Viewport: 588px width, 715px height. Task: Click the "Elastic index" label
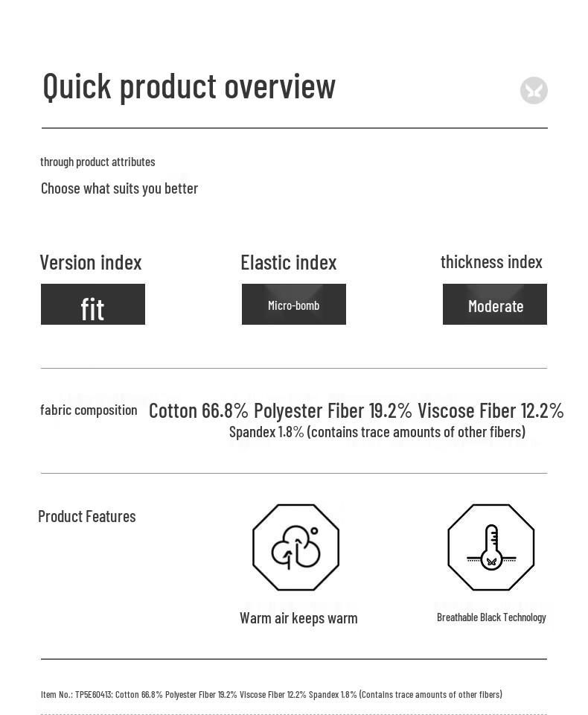[x=289, y=262]
